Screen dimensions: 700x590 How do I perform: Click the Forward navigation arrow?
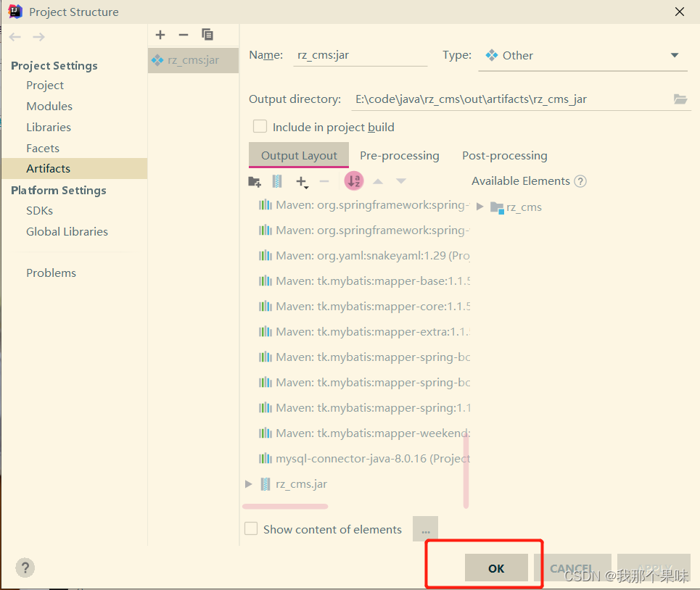point(39,36)
